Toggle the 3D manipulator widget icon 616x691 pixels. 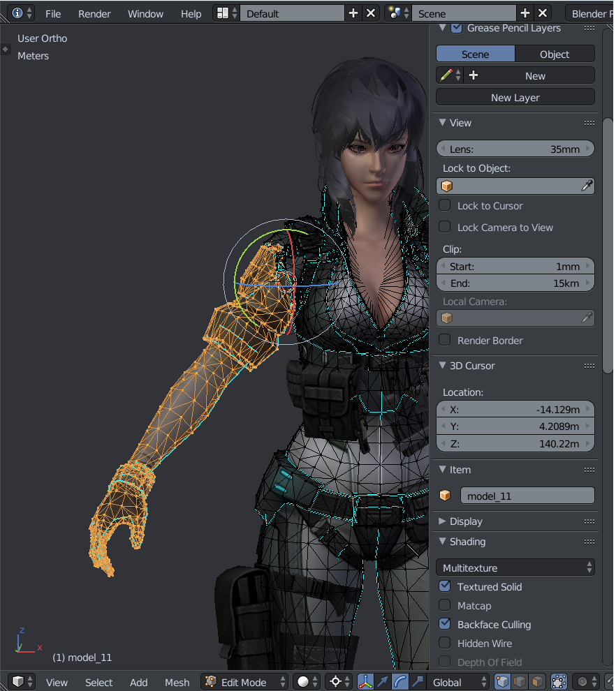coord(365,682)
